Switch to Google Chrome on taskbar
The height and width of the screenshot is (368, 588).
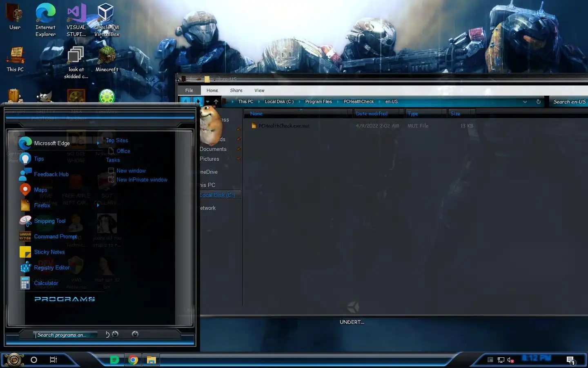[133, 360]
